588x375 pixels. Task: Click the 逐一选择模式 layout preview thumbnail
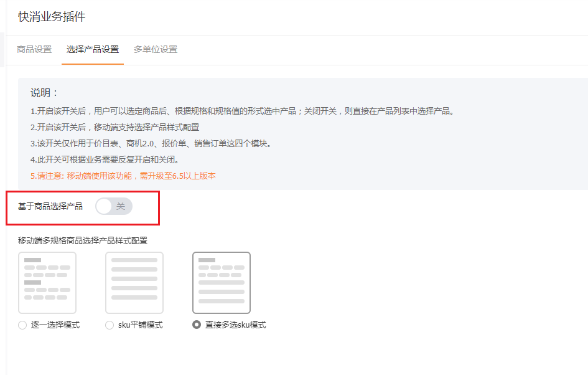click(47, 283)
